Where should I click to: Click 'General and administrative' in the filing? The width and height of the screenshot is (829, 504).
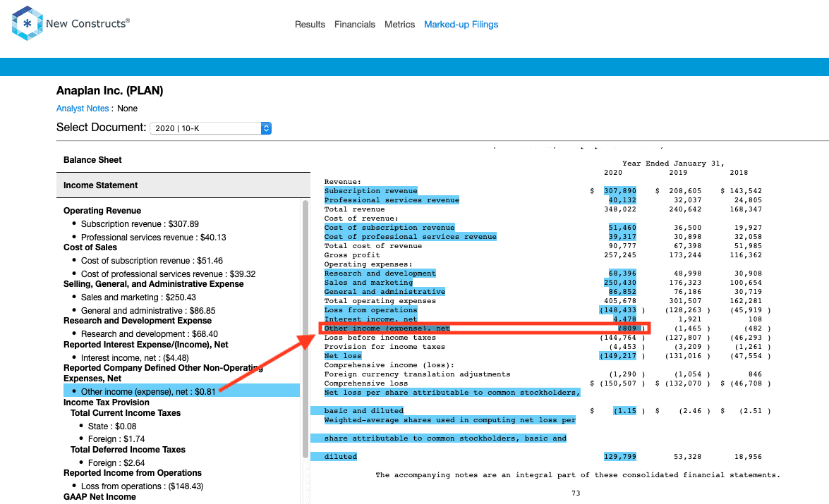coord(385,292)
